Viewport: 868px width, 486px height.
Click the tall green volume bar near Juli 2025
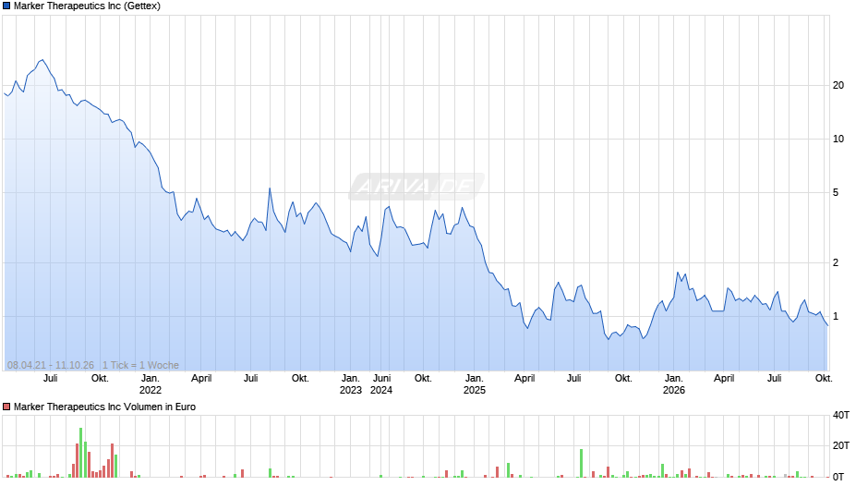point(581,463)
